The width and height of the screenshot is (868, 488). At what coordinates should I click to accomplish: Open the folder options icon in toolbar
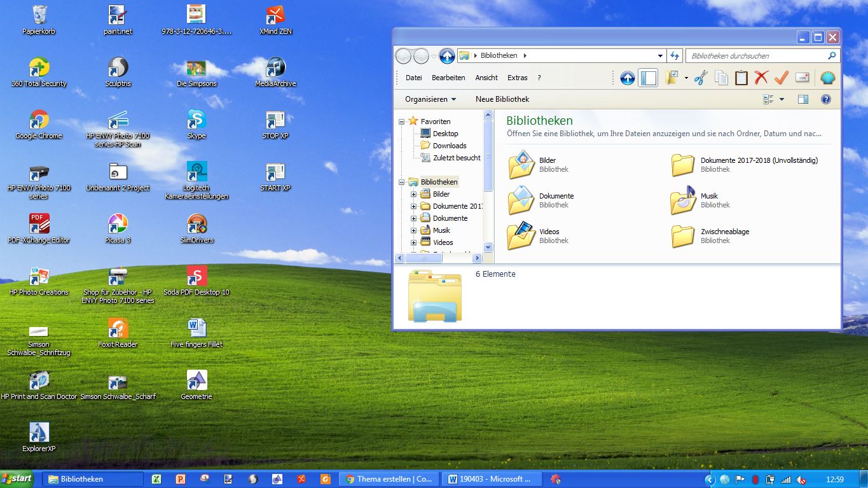[672, 78]
